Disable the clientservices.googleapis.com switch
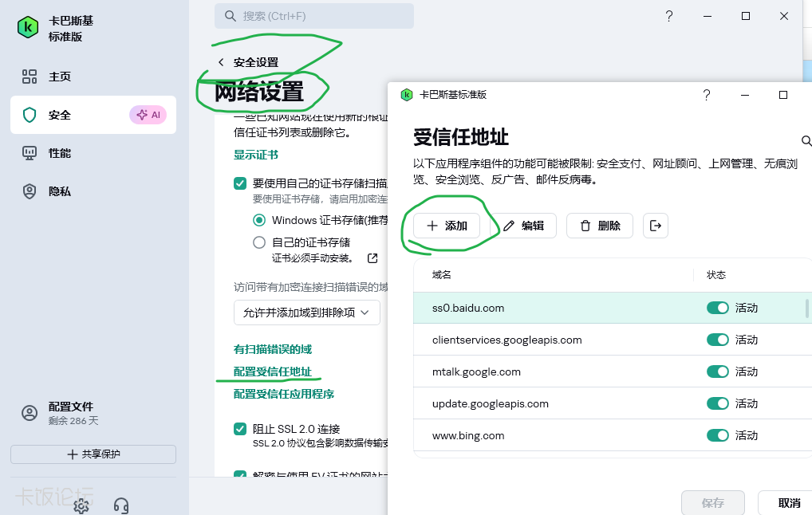Viewport: 812px width, 515px height. (x=718, y=340)
